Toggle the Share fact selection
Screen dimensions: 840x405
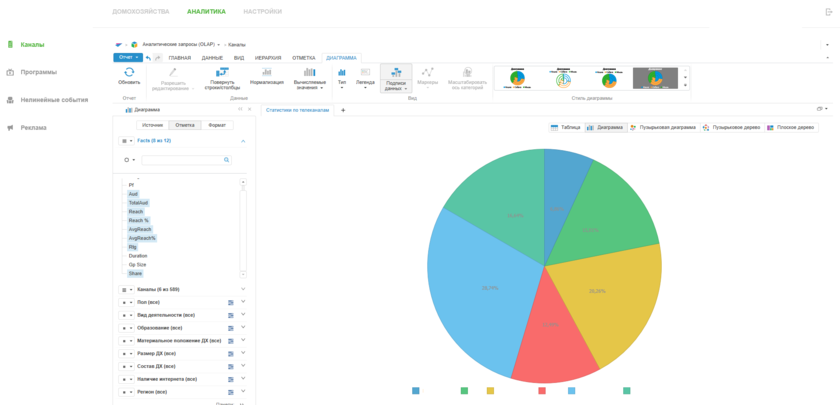click(x=135, y=273)
